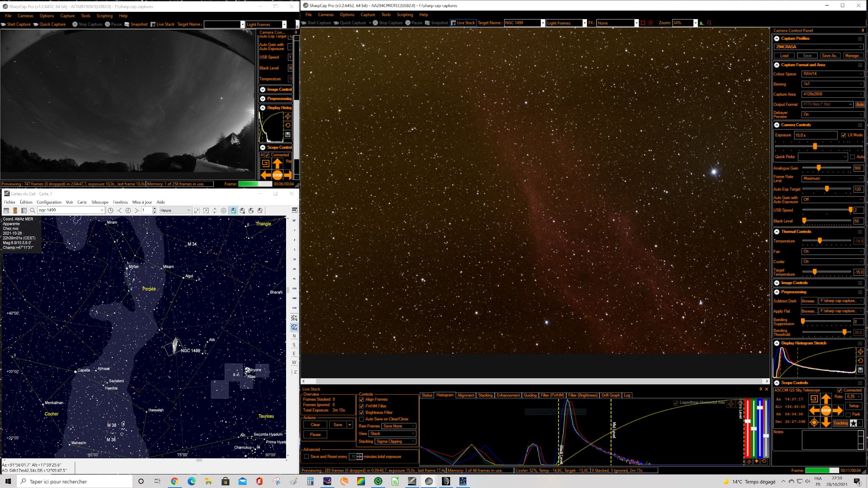Enable Save and Reset every checkbox

pos(306,457)
